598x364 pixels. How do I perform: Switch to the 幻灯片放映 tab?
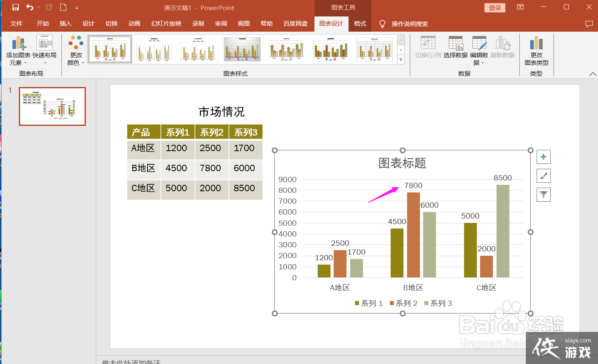coord(166,24)
